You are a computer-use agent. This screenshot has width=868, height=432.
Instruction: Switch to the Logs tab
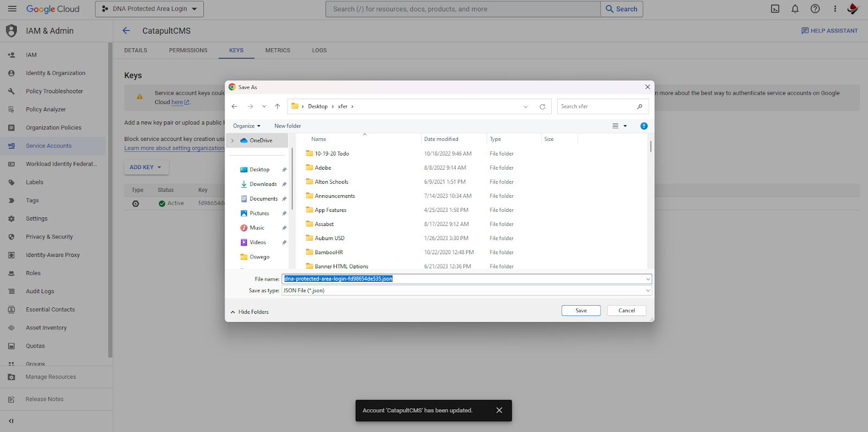point(320,50)
